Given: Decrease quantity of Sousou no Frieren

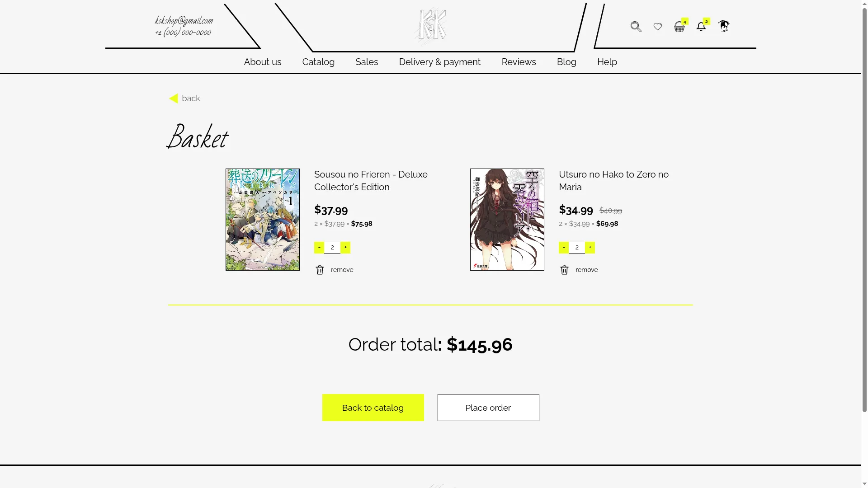Looking at the screenshot, I should pos(319,248).
